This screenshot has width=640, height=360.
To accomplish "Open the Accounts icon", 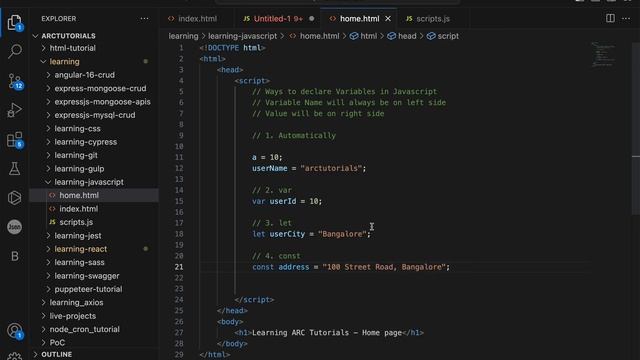I will click(x=15, y=331).
